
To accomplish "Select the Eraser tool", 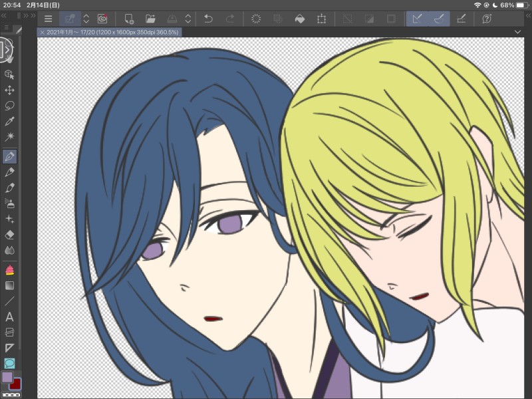I will (9, 235).
